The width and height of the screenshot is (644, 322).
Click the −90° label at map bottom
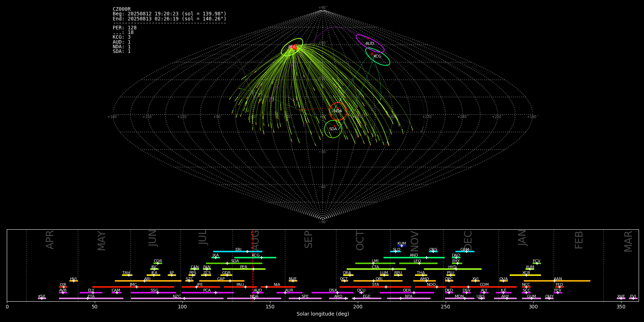point(323,222)
